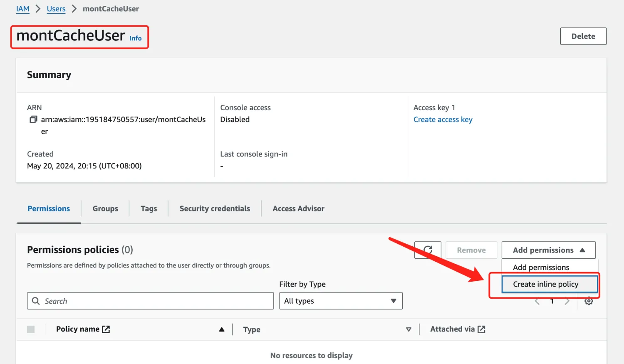Screen dimensions: 624x364
Task: Click the external link icon next to Attached via
Action: [x=481, y=329]
